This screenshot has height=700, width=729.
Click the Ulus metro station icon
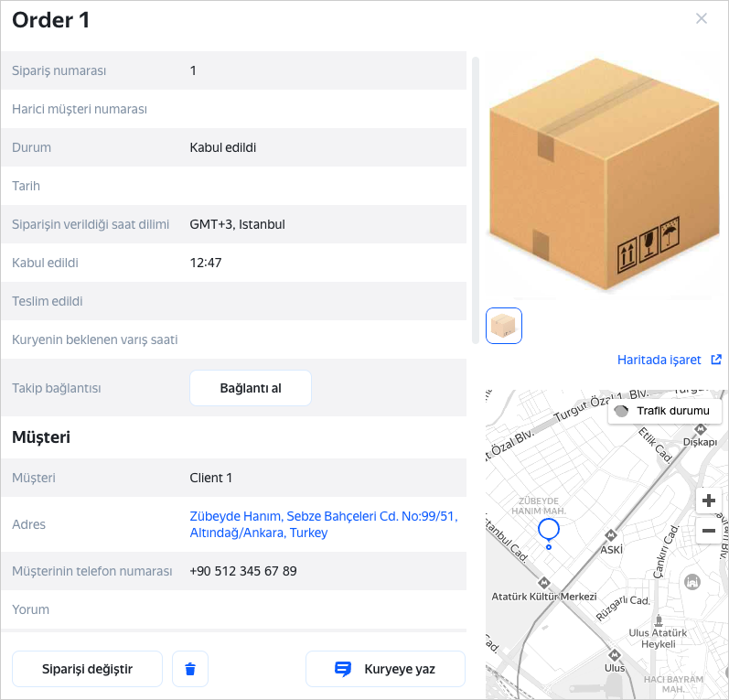coord(614,655)
